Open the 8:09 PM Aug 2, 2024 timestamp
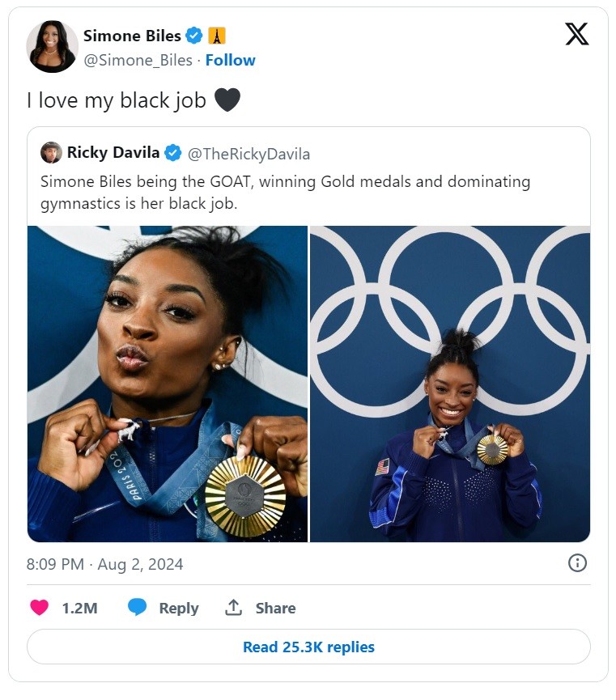 (x=104, y=564)
